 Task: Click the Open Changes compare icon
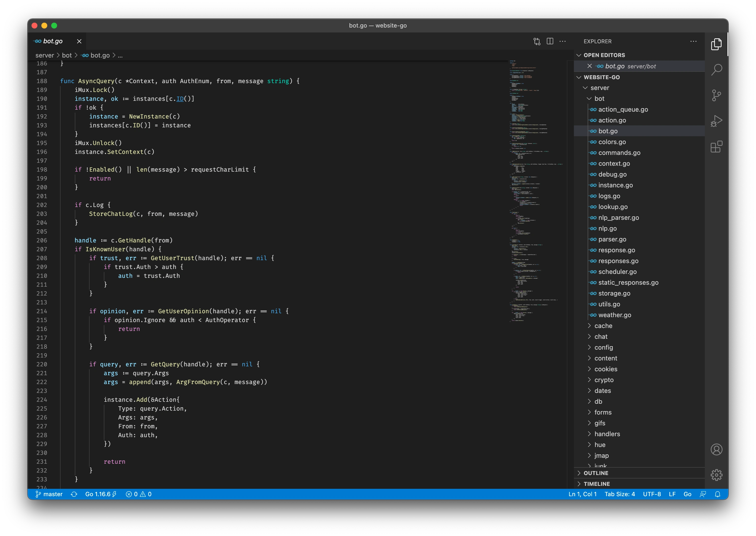point(537,41)
